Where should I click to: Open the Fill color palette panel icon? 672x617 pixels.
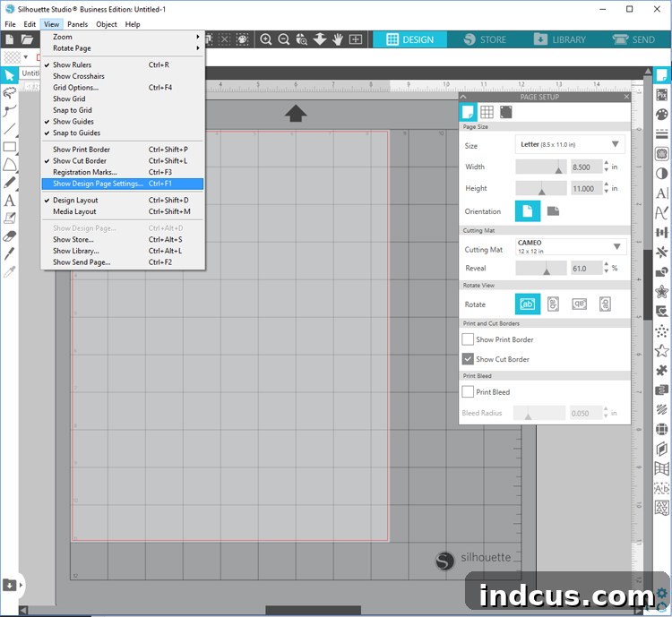click(x=662, y=115)
